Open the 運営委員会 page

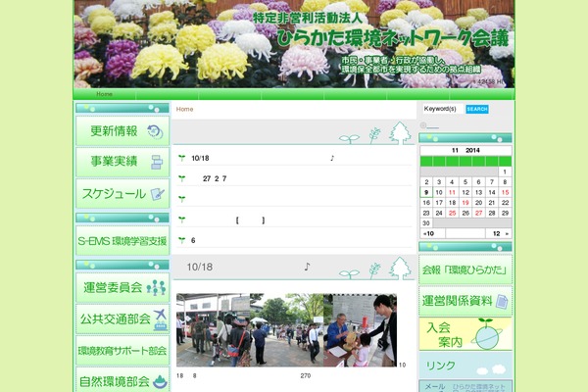coord(122,288)
